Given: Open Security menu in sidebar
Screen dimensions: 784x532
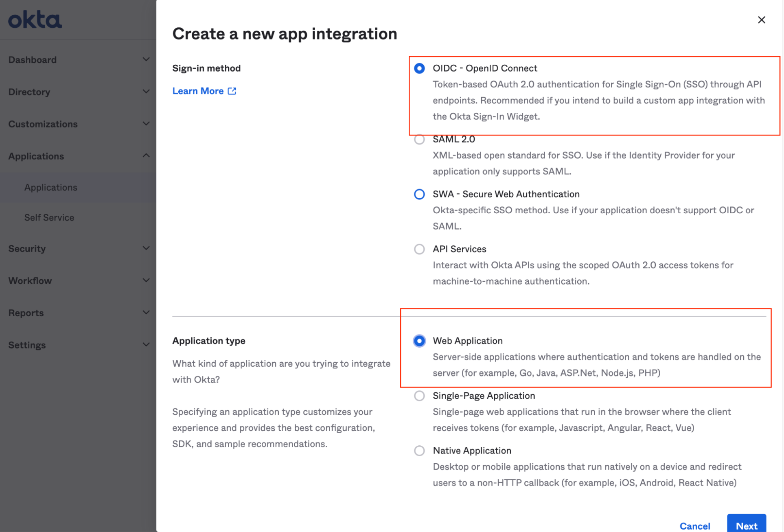Looking at the screenshot, I should (x=27, y=249).
